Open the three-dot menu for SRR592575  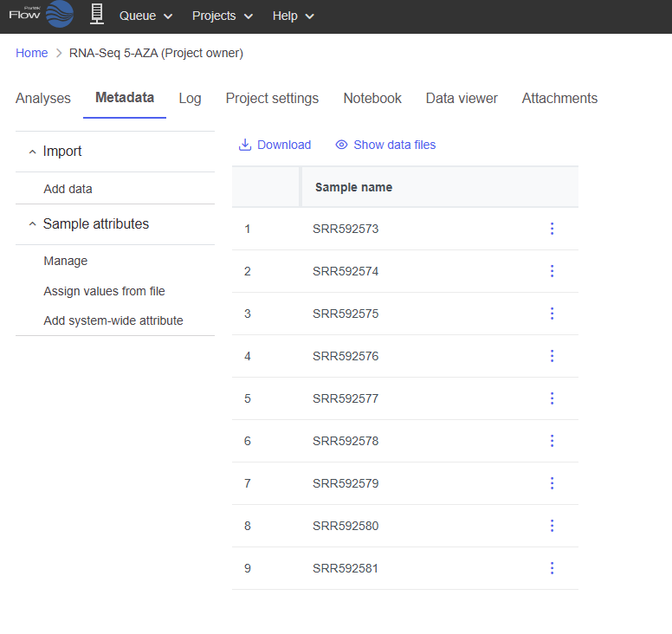point(552,314)
